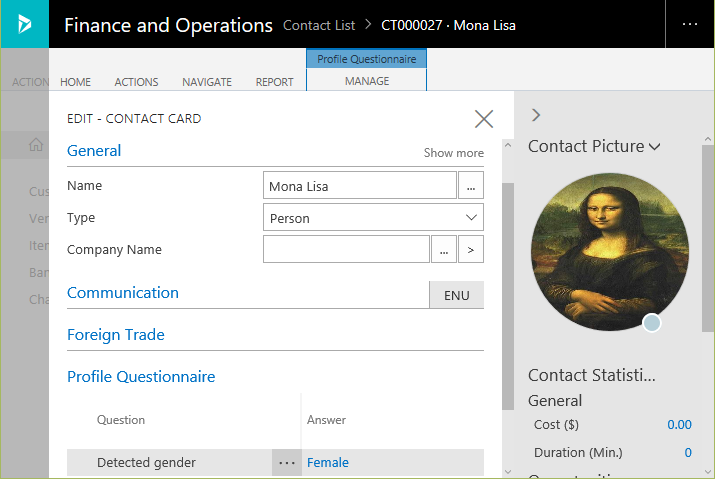715x479 pixels.
Task: Click the Mona Lisa contact picture
Action: point(610,252)
